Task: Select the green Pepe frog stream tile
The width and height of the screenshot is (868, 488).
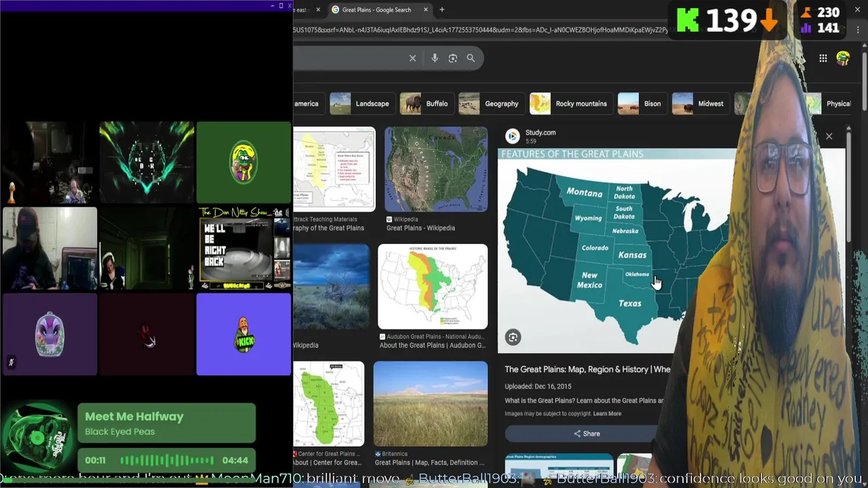Action: pos(243,163)
